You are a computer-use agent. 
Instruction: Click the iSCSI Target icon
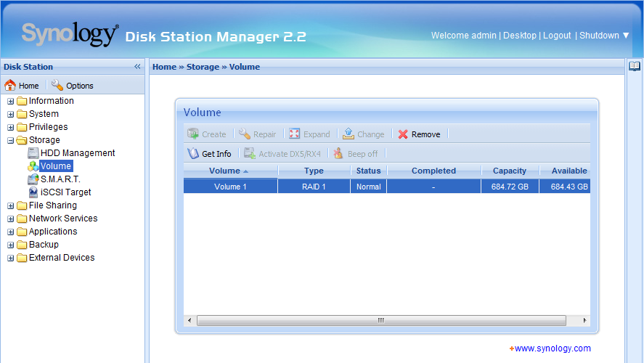tap(33, 192)
